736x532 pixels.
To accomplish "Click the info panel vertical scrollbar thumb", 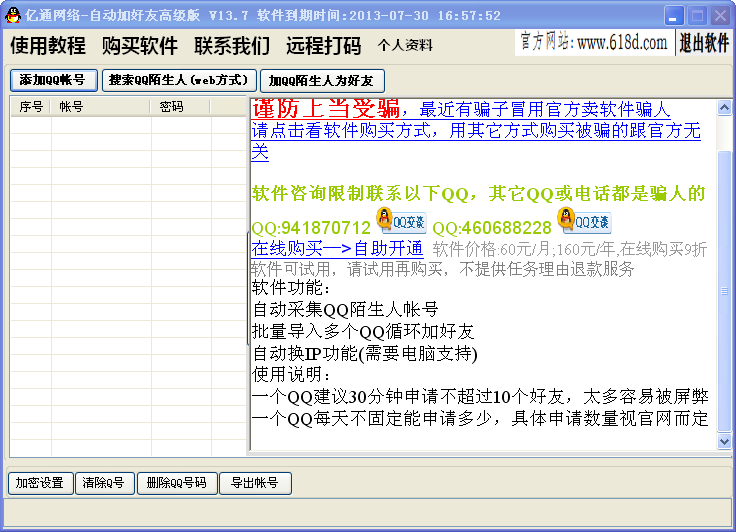I will pos(724,291).
